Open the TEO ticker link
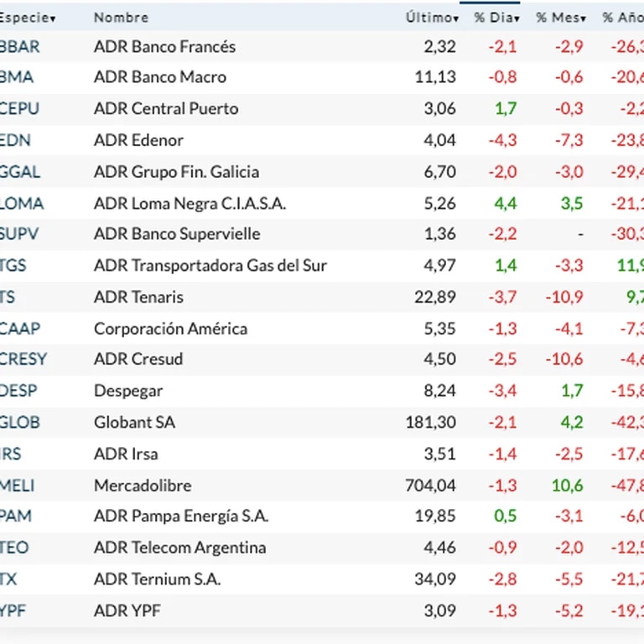644x644 pixels. click(x=14, y=548)
